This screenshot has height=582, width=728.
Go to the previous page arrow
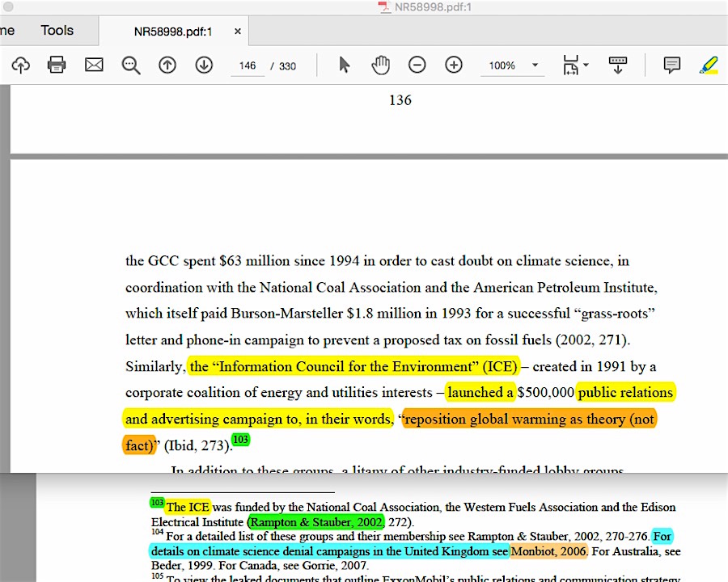[167, 65]
